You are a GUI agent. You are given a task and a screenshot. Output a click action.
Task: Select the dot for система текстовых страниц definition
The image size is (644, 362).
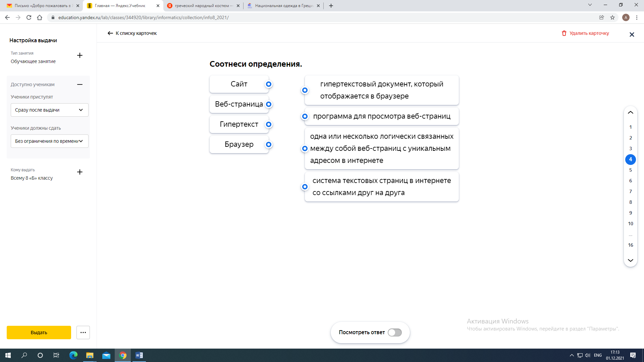pyautogui.click(x=305, y=187)
